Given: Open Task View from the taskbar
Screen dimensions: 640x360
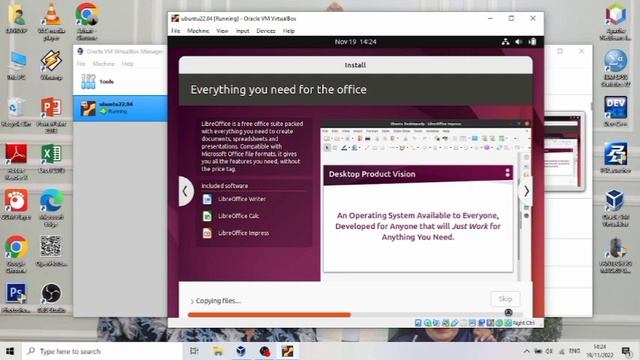Looking at the screenshot, I should pos(194,351).
